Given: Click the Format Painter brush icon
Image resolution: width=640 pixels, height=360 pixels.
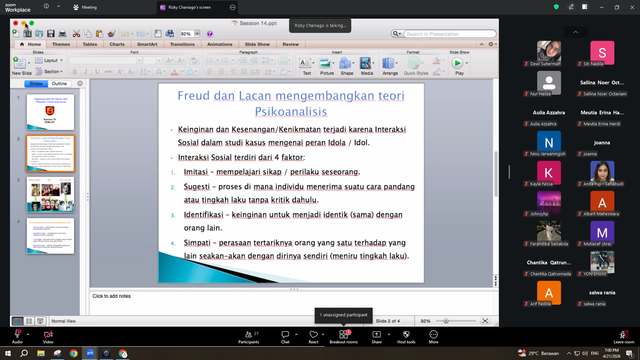Looking at the screenshot, I should pyautogui.click(x=111, y=34).
